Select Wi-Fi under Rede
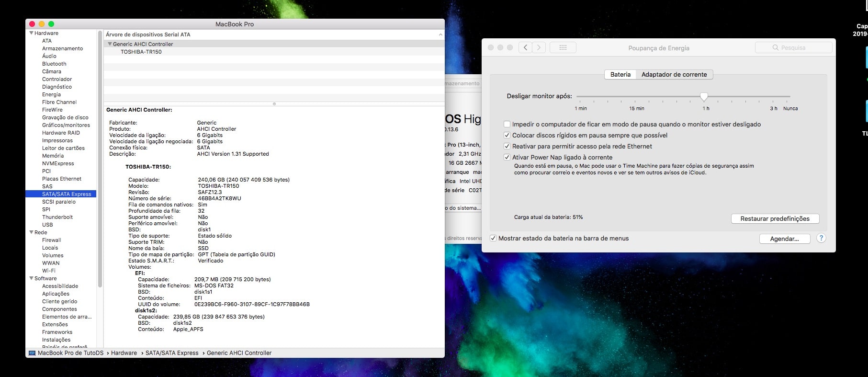 click(49, 271)
